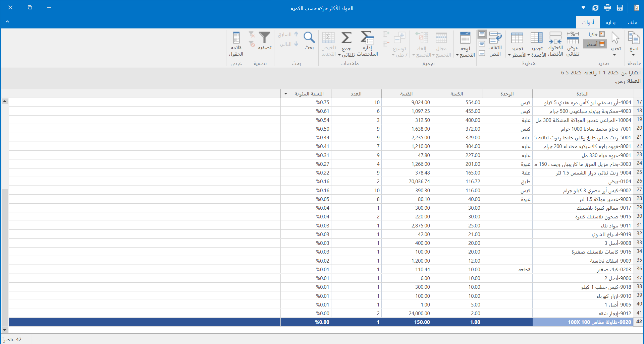Click the Auto Width (عرض تلقائي) icon
The width and height of the screenshot is (644, 344).
(x=573, y=38)
